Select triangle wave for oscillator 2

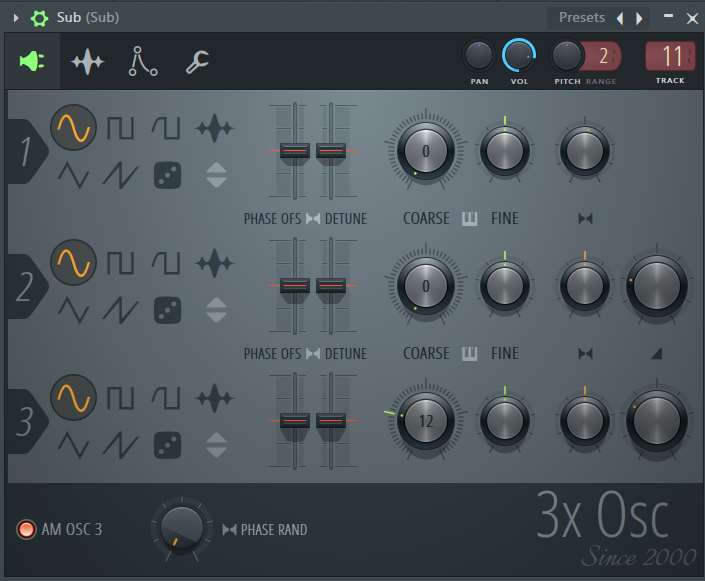tap(73, 310)
